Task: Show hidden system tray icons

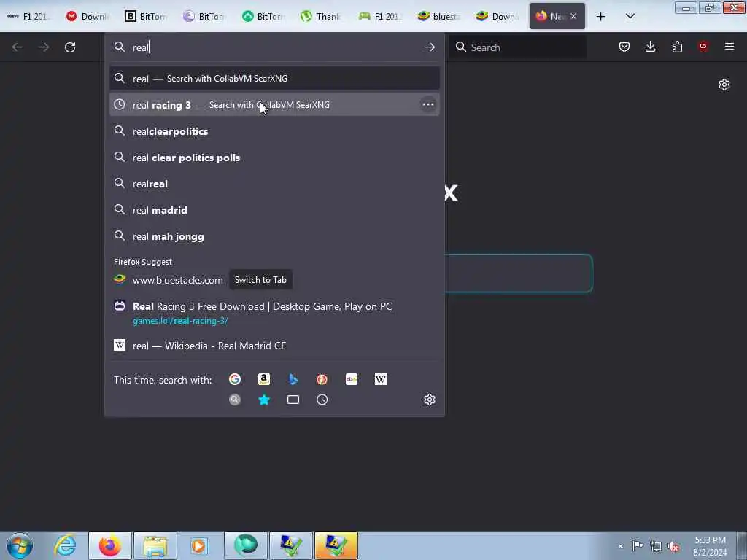Action: coord(620,546)
